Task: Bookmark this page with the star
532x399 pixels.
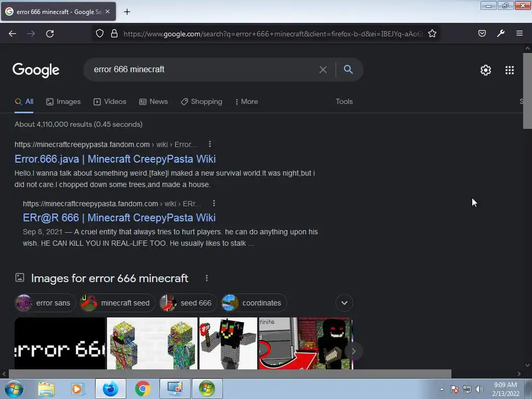Action: click(432, 34)
